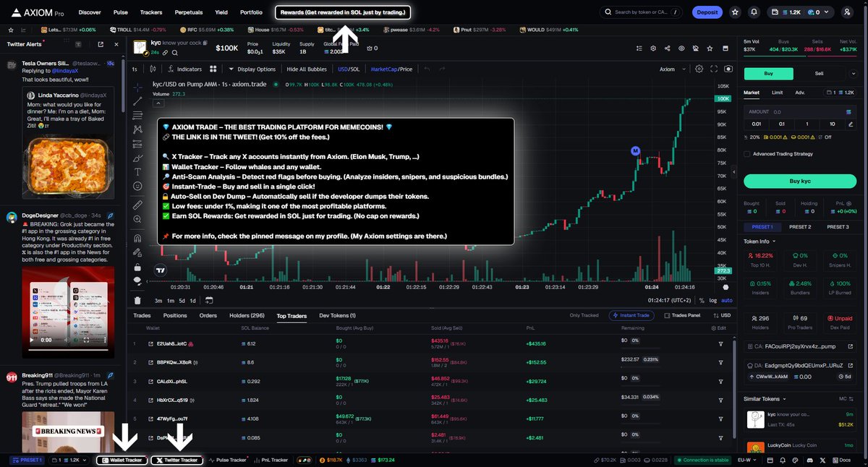Select the emoji sticker drawing tool
The image size is (868, 467).
pyautogui.click(x=137, y=186)
